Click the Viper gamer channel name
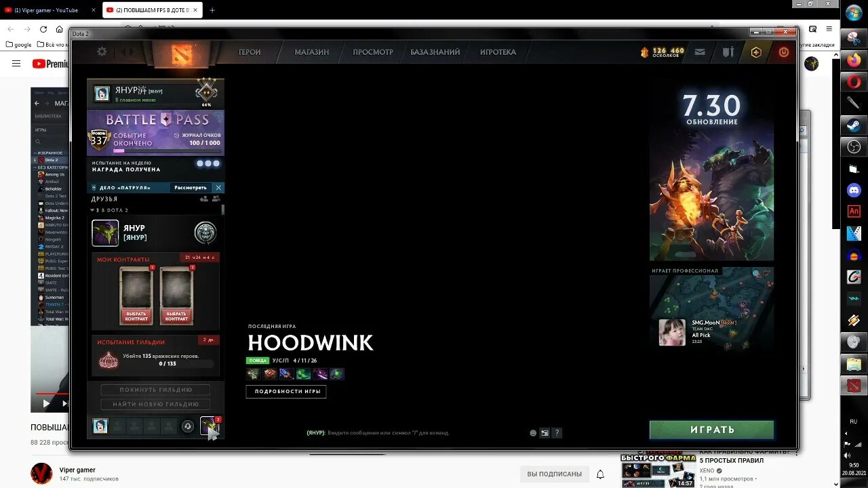 (77, 470)
